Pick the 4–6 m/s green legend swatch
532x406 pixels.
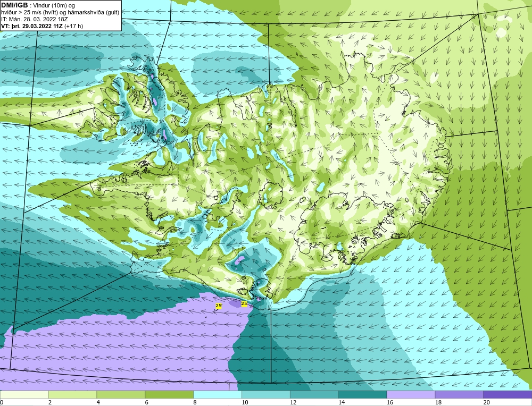tap(121, 394)
